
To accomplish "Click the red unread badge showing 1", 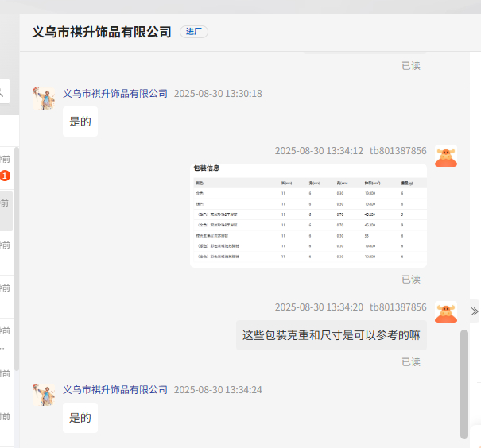I will pos(5,176).
